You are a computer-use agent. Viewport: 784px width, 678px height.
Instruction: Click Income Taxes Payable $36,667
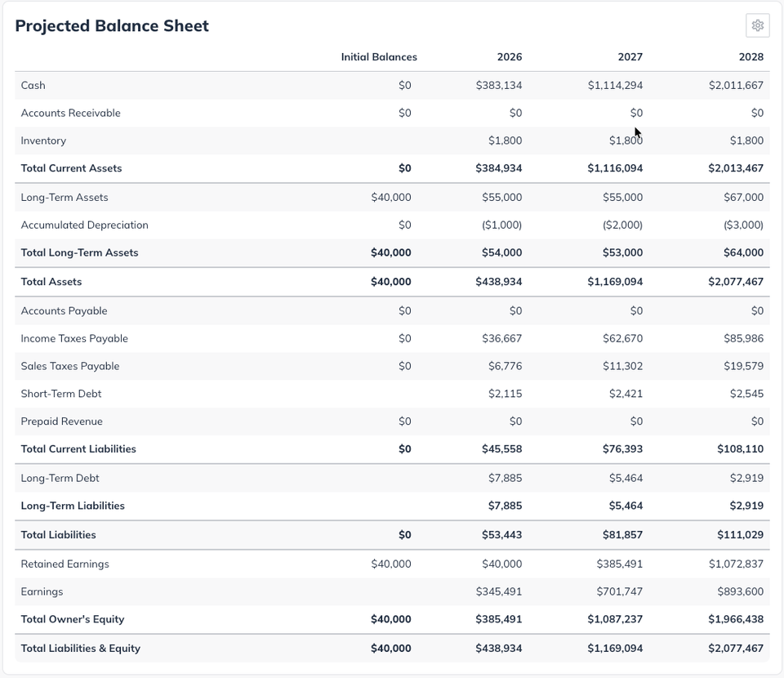pyautogui.click(x=502, y=338)
